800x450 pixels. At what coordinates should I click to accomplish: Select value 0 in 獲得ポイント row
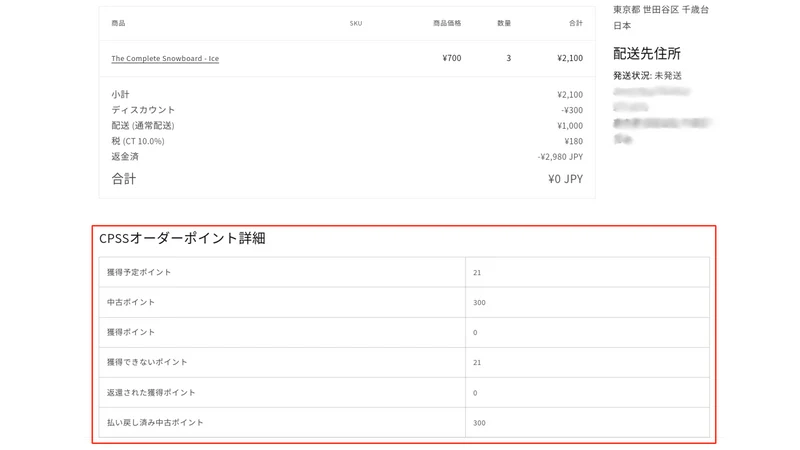pos(475,333)
